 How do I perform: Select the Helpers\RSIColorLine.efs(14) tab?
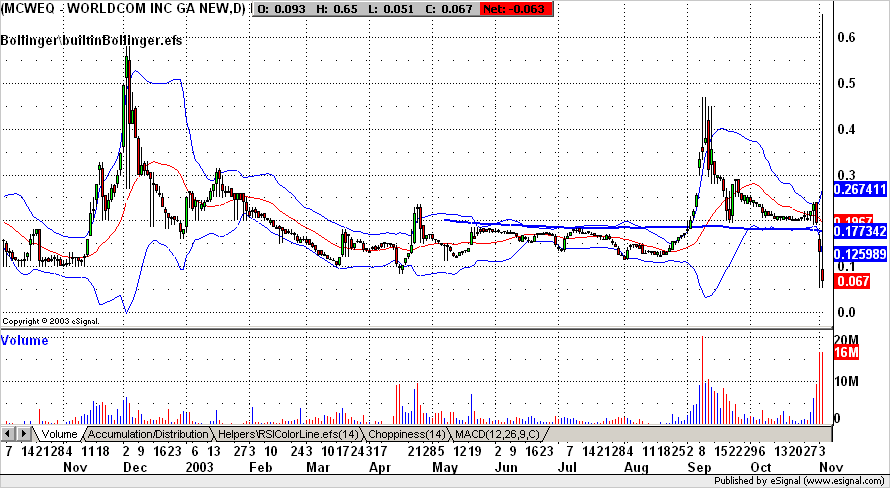pos(289,434)
